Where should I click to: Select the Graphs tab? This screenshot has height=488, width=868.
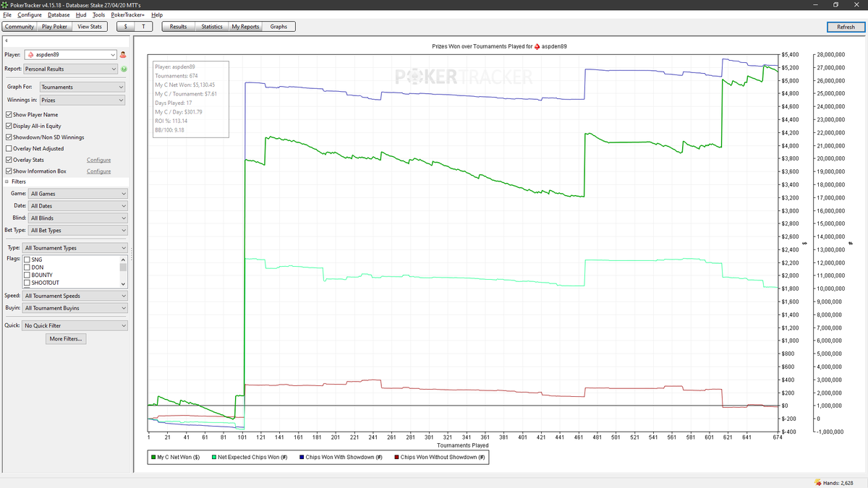coord(278,27)
